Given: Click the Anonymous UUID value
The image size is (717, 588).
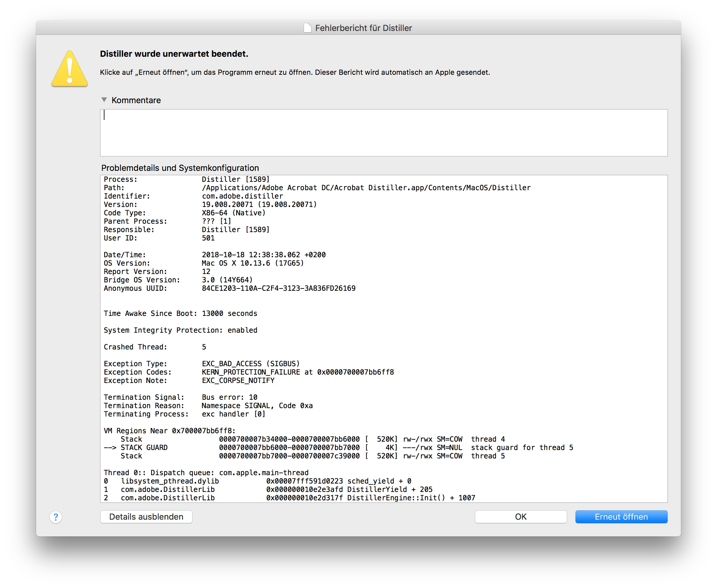Looking at the screenshot, I should pyautogui.click(x=279, y=288).
